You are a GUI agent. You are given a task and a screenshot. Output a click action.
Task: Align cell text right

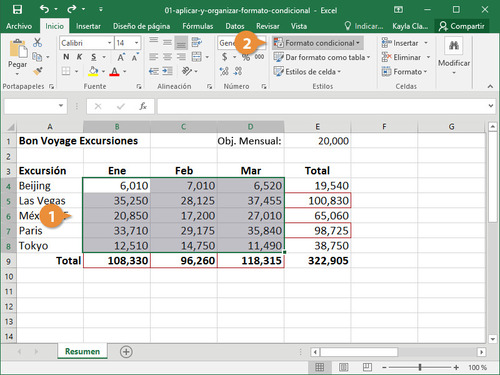coord(181,57)
